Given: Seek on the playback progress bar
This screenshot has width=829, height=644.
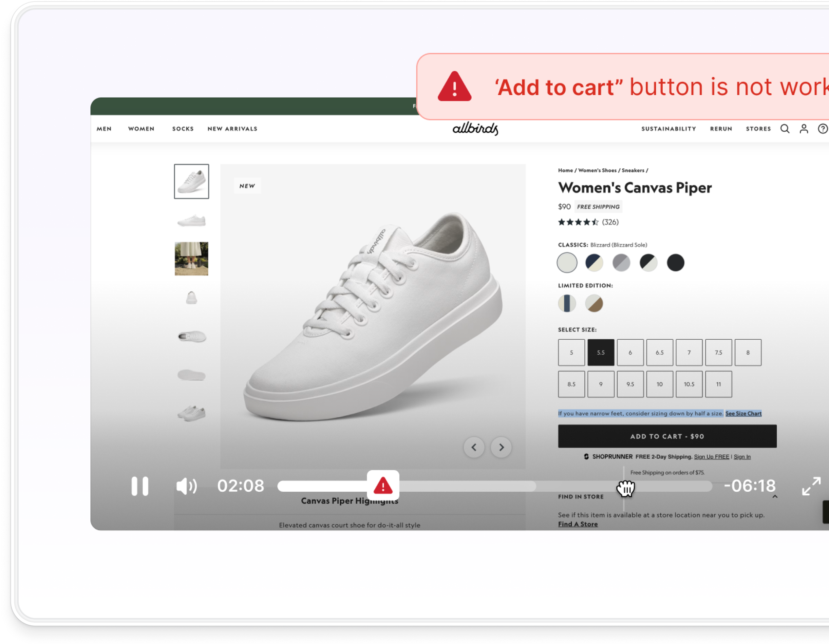Looking at the screenshot, I should tap(495, 486).
